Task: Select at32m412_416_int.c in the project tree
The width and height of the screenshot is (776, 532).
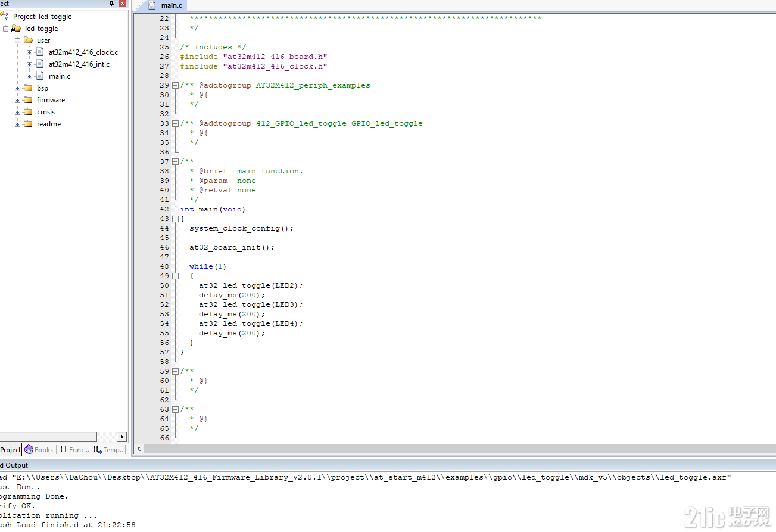Action: (x=79, y=64)
